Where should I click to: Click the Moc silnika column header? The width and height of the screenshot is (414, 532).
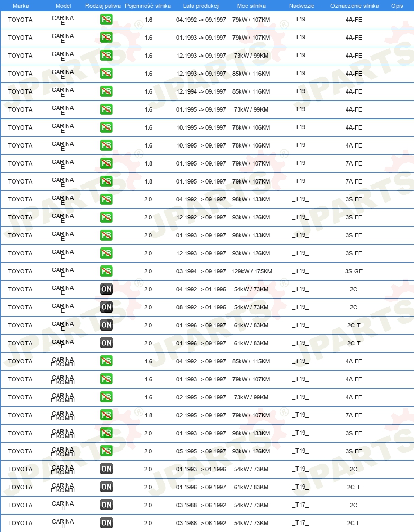[251, 6]
